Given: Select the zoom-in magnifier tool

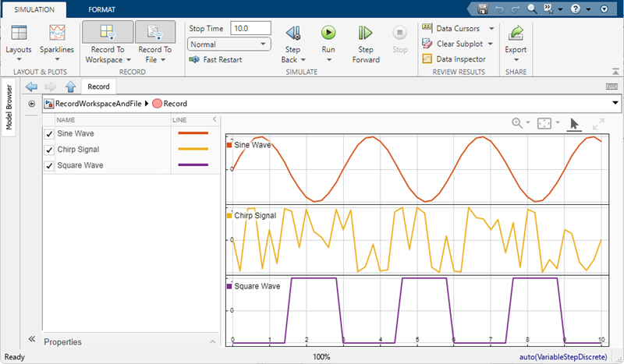Looking at the screenshot, I should tap(517, 123).
